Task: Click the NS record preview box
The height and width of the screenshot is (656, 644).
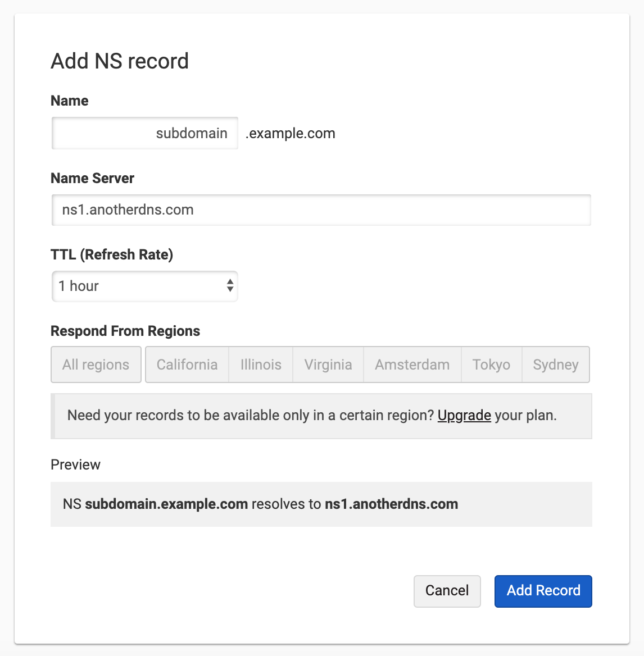Action: pos(321,504)
